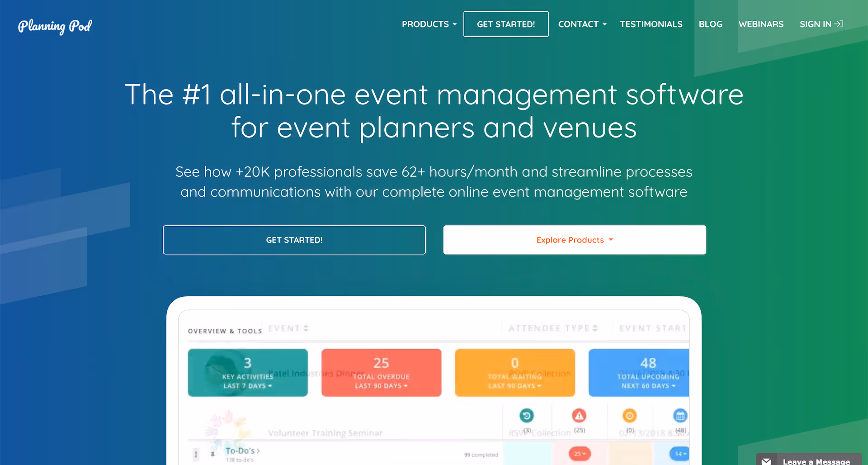Click the red overdue warning icon

[x=579, y=415]
